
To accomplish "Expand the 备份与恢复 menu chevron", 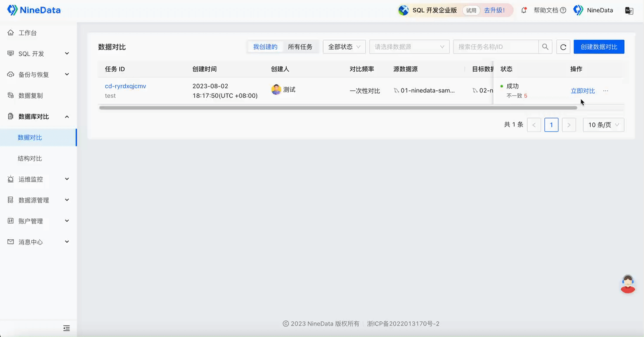I will (67, 74).
